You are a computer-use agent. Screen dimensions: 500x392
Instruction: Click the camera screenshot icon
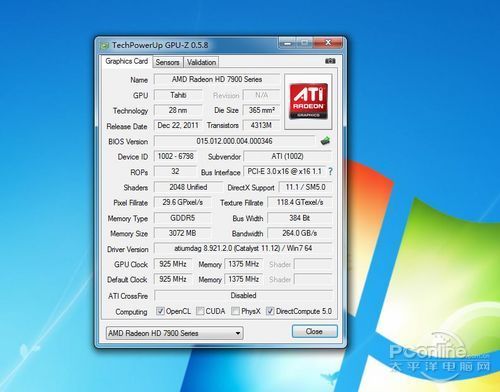pyautogui.click(x=330, y=61)
